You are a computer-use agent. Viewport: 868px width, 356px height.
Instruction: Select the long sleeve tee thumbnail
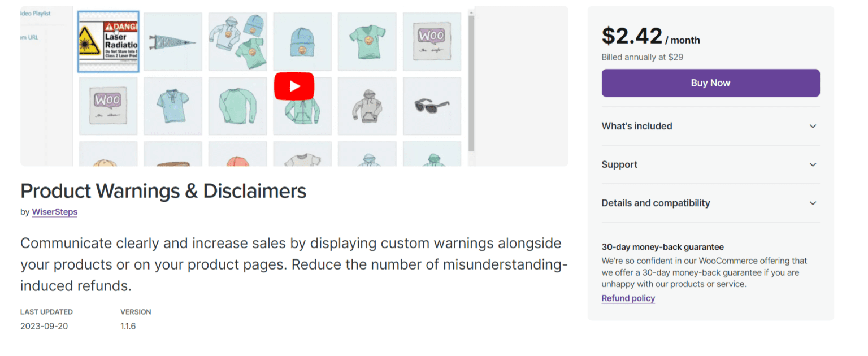pos(237,106)
